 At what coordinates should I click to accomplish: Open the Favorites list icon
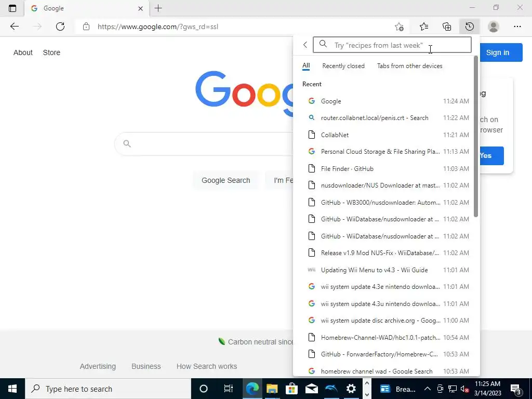click(424, 26)
